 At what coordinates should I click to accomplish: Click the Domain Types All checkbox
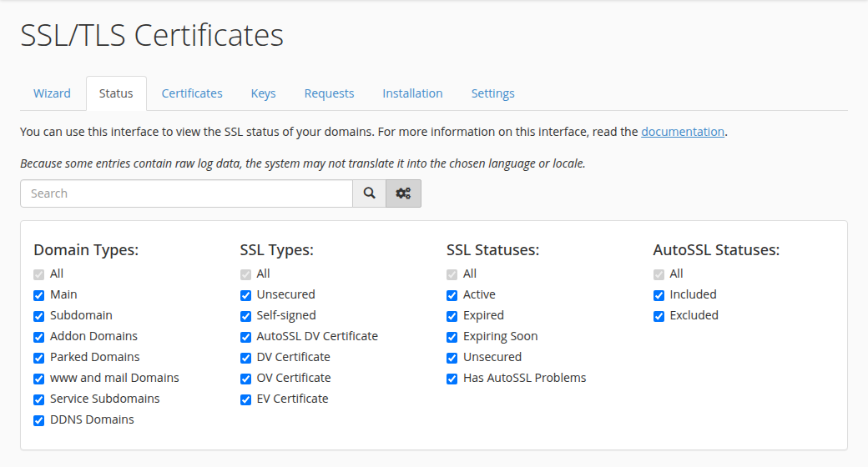(38, 274)
